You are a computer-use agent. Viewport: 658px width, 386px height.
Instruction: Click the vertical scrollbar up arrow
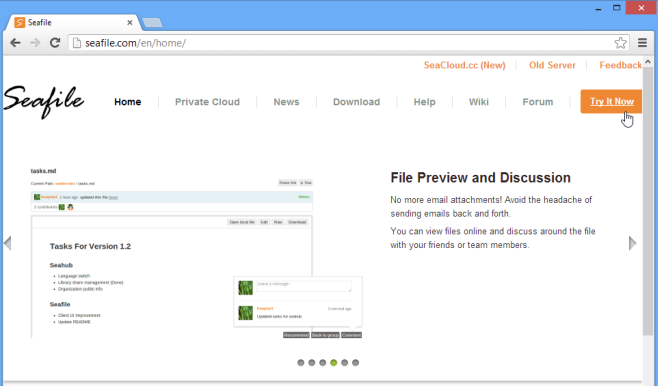tap(648, 62)
